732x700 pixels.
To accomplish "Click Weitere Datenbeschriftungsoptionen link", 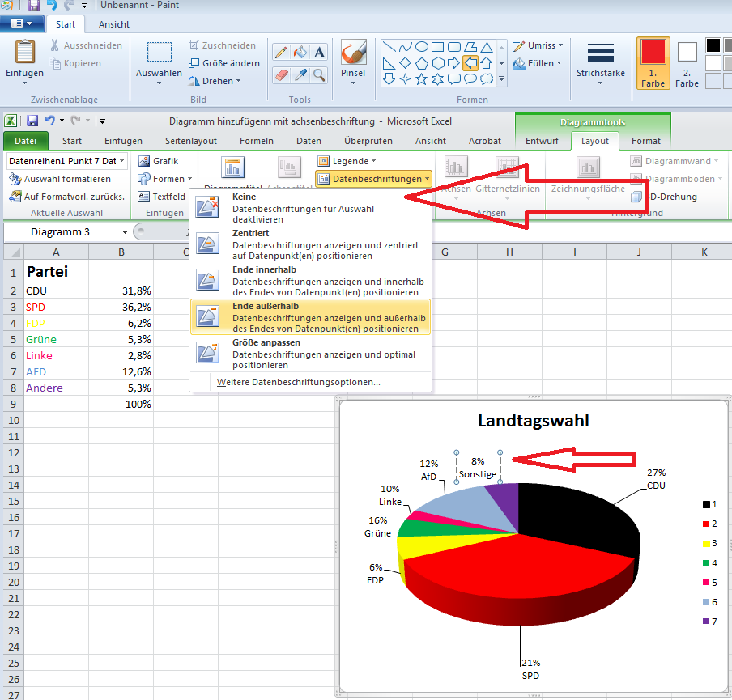I will 298,382.
